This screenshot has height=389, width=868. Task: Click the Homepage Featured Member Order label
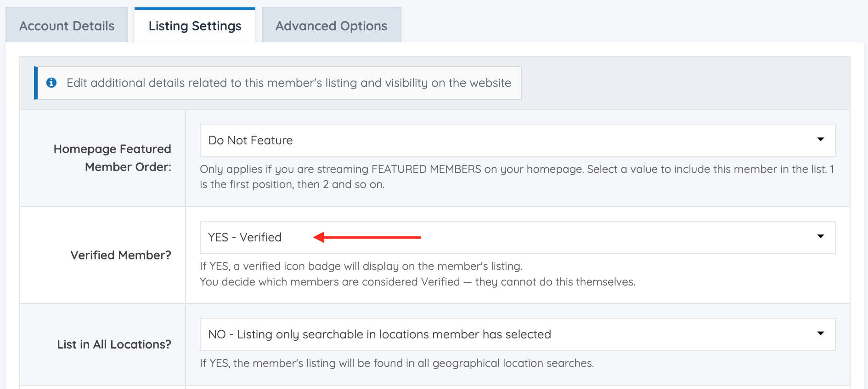(112, 158)
